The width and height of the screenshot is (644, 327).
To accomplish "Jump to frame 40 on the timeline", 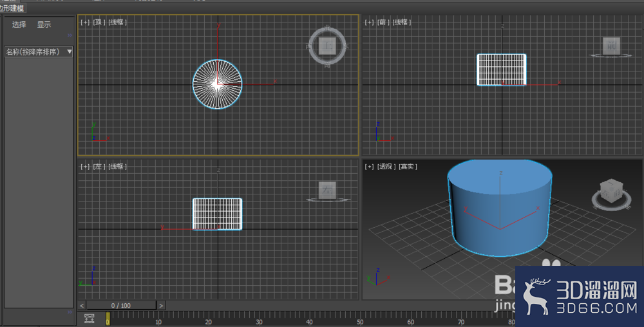I will tap(310, 322).
